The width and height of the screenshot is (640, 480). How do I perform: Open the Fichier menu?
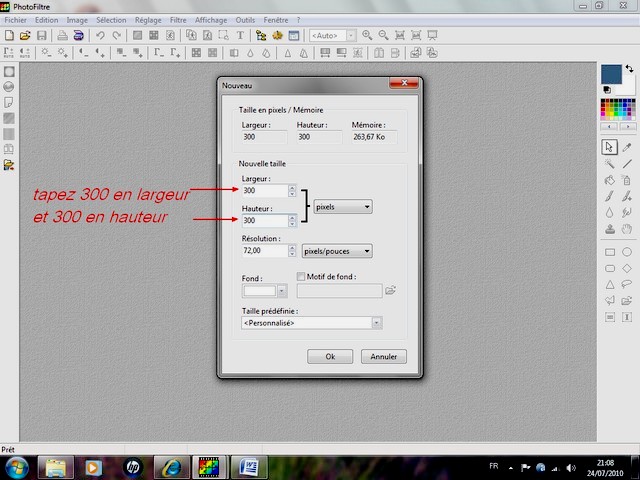tap(16, 20)
